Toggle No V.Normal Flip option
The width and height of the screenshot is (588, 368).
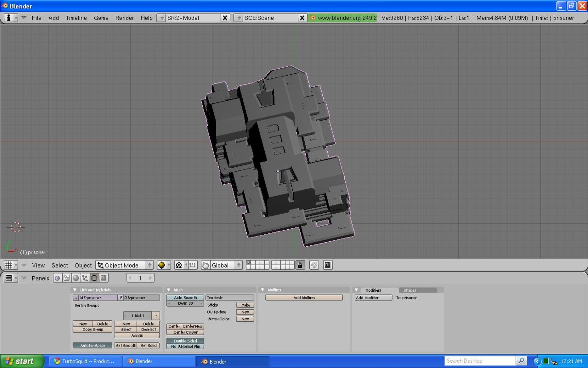(185, 347)
